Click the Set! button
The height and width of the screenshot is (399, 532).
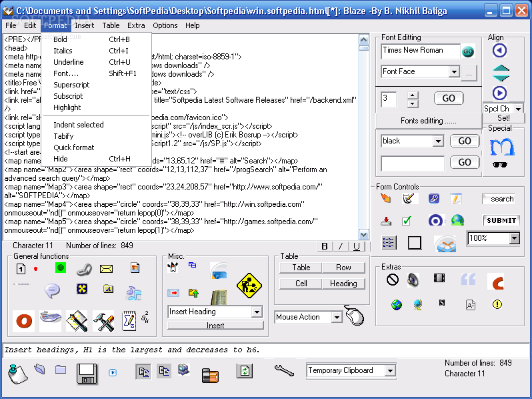503,118
